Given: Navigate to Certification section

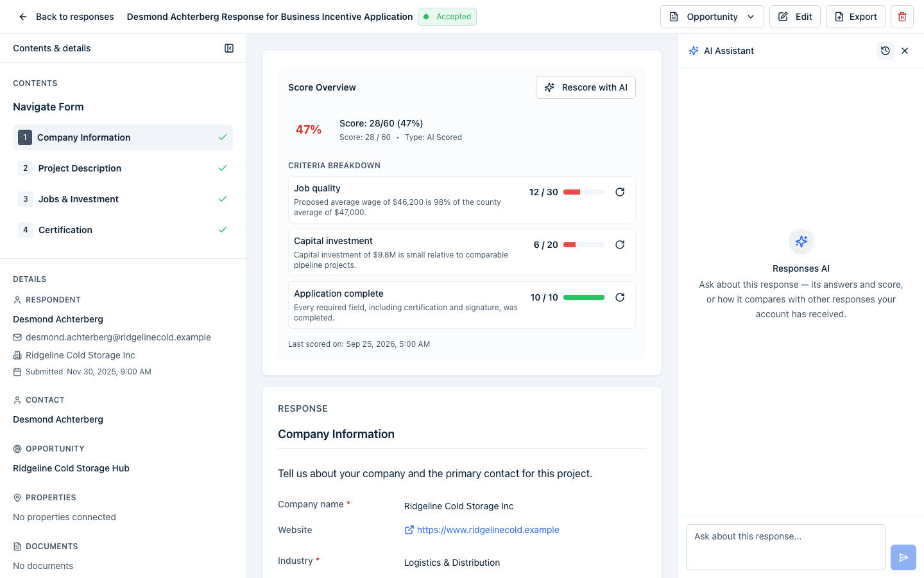Looking at the screenshot, I should (123, 230).
